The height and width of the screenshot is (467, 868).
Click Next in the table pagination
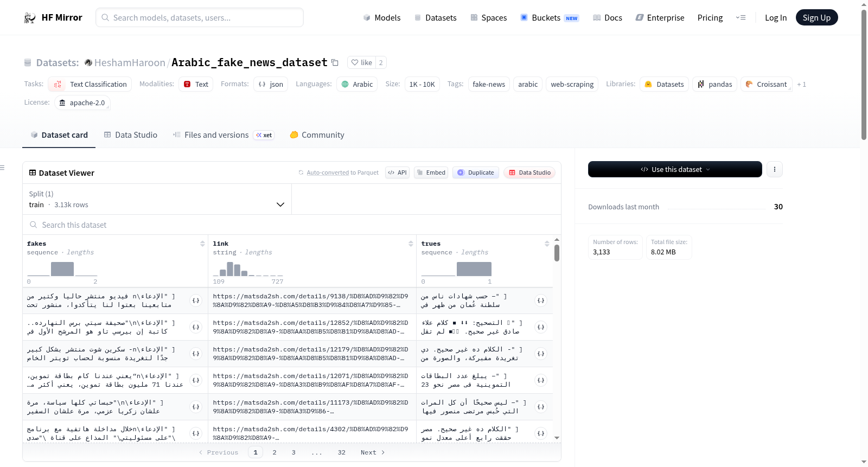(373, 452)
